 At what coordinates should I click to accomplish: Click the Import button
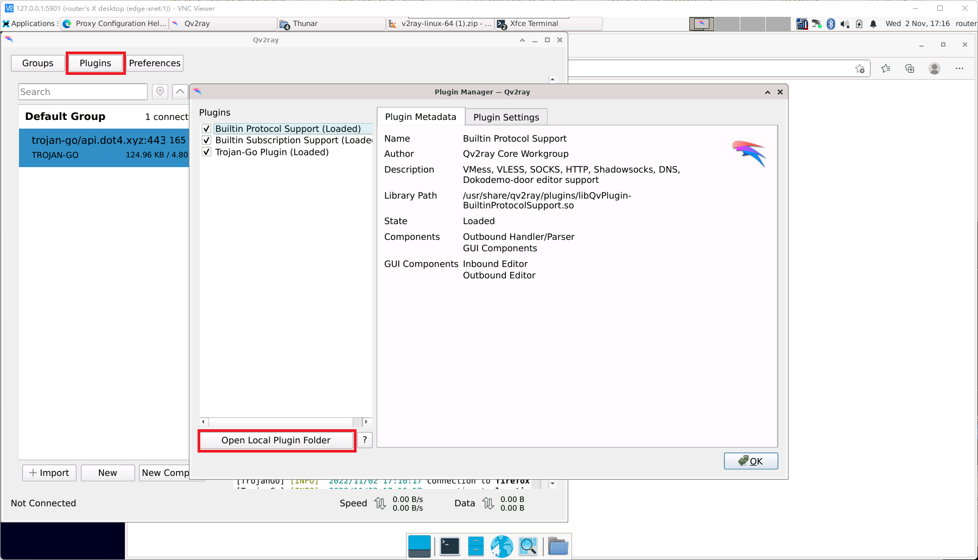(49, 473)
